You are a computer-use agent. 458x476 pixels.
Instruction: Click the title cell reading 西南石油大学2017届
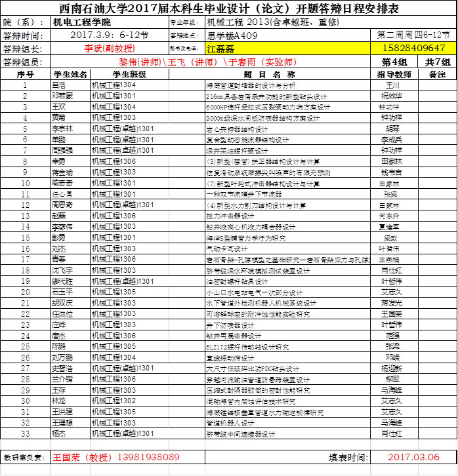click(228, 9)
